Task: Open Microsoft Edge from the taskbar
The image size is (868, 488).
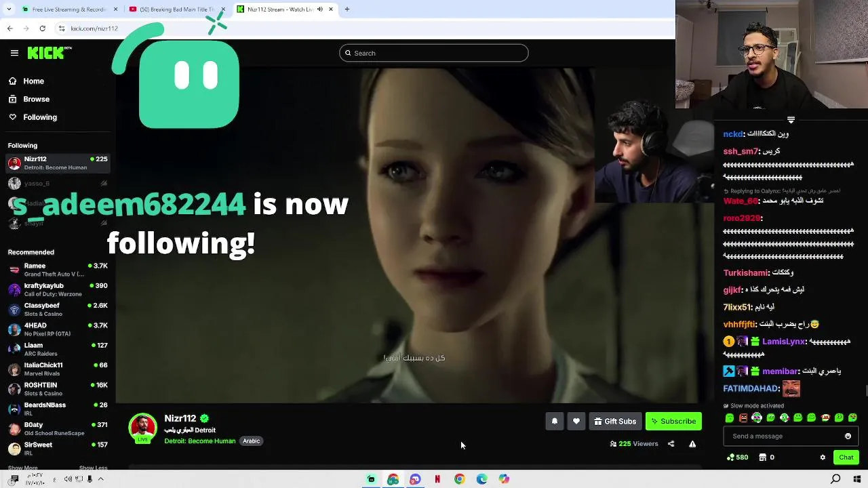Action: 481,479
